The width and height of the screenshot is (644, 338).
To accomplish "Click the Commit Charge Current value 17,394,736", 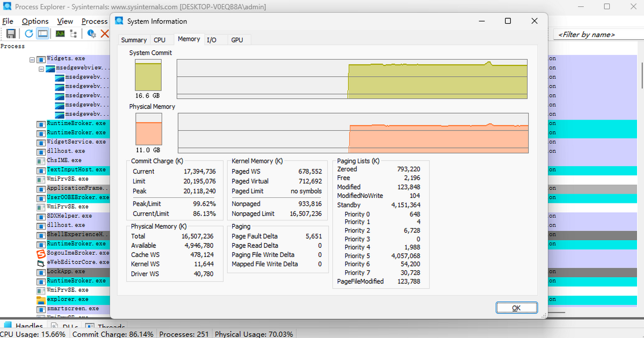I will [200, 172].
